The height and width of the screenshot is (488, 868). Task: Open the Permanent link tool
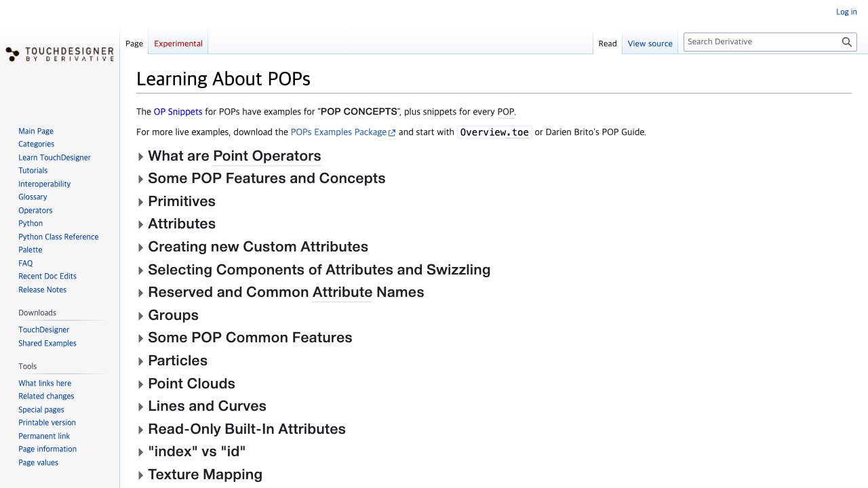point(44,436)
